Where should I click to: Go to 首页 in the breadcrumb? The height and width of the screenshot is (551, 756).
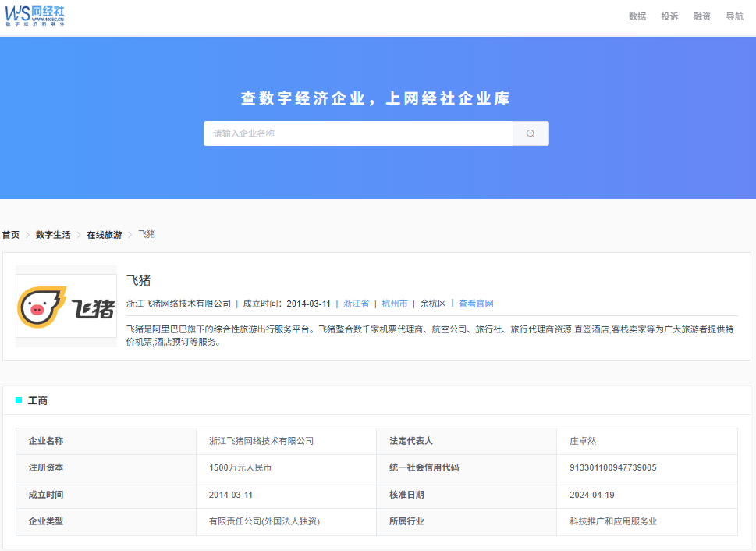10,235
